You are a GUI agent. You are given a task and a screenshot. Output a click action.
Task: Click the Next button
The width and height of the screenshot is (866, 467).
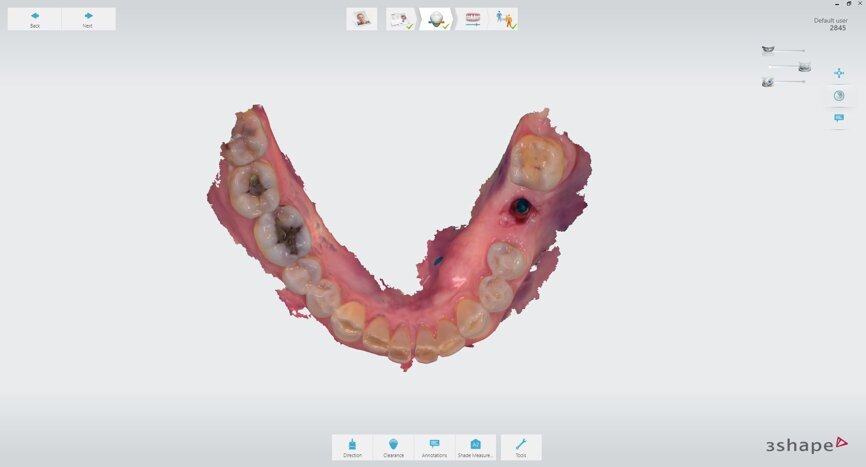[x=88, y=19]
